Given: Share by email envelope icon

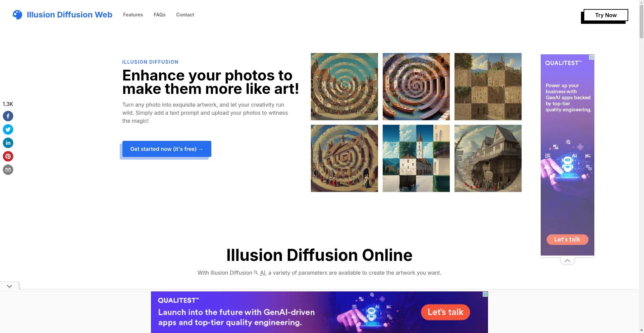Looking at the screenshot, I should [8, 170].
